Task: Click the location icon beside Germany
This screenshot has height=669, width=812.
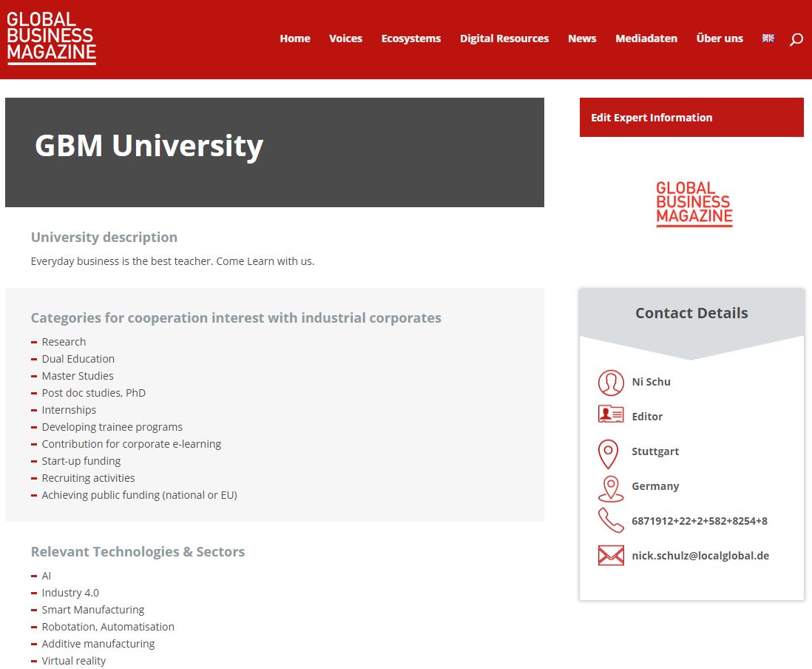Action: click(611, 488)
